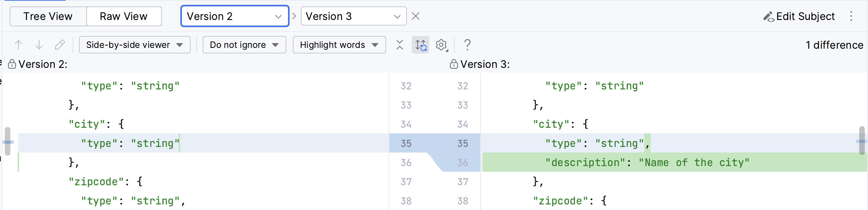
Task: Clear the Version 3 comparison
Action: point(416,16)
